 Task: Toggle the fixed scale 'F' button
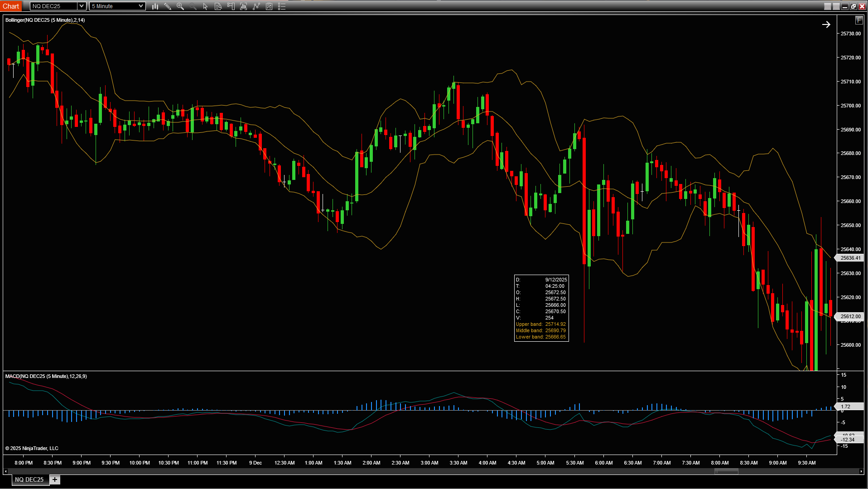click(858, 20)
